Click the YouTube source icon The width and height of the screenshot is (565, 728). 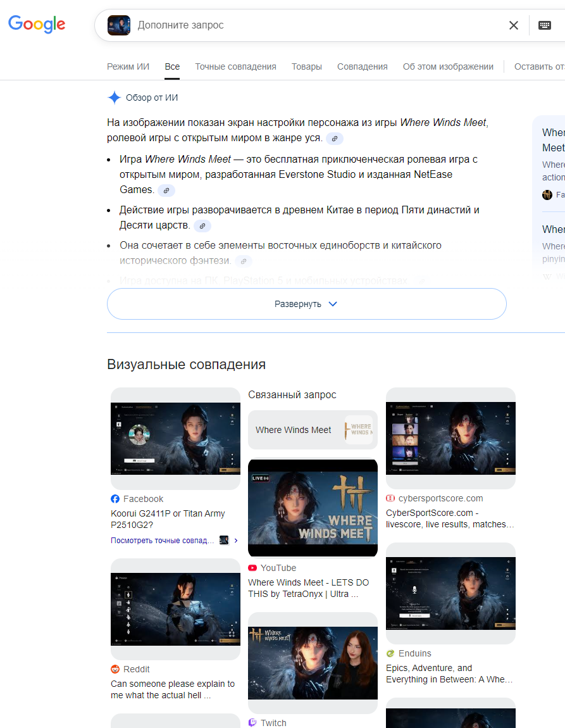[x=252, y=568]
